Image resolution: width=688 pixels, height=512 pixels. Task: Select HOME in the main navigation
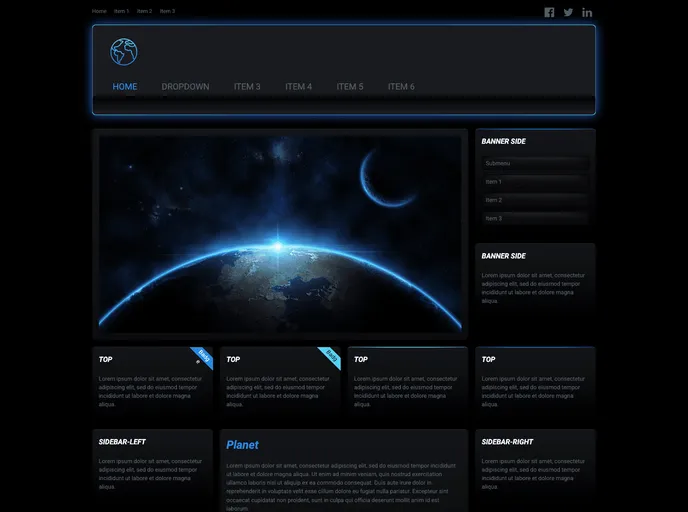(125, 87)
